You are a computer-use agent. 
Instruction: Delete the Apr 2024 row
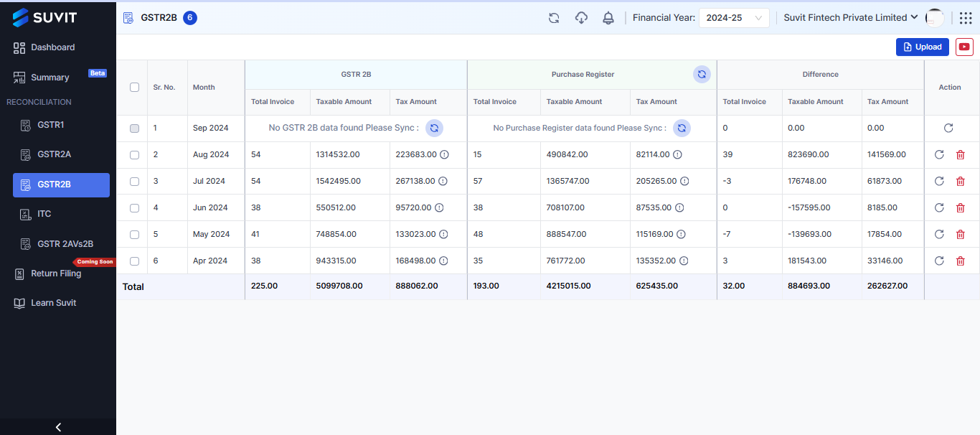coord(960,261)
